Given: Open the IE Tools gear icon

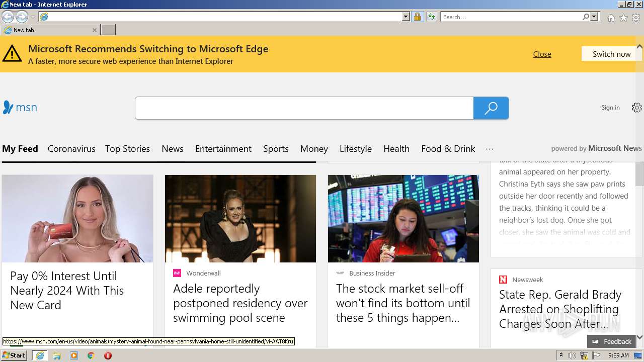Looking at the screenshot, I should 636,18.
